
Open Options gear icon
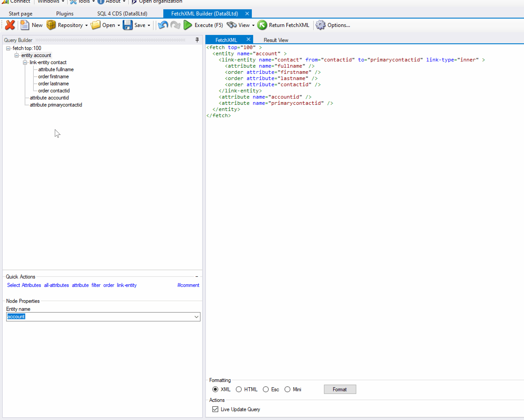320,25
